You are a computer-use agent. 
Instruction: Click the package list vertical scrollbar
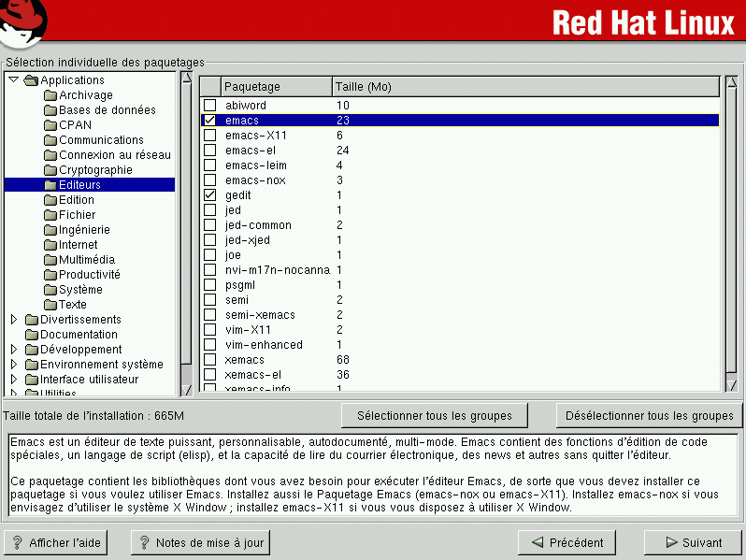pos(731,234)
